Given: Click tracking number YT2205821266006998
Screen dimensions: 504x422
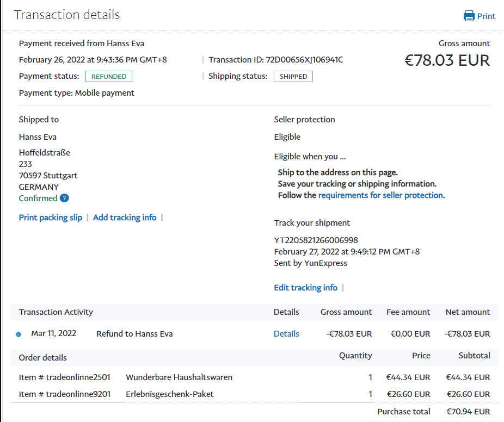Looking at the screenshot, I should click(316, 240).
